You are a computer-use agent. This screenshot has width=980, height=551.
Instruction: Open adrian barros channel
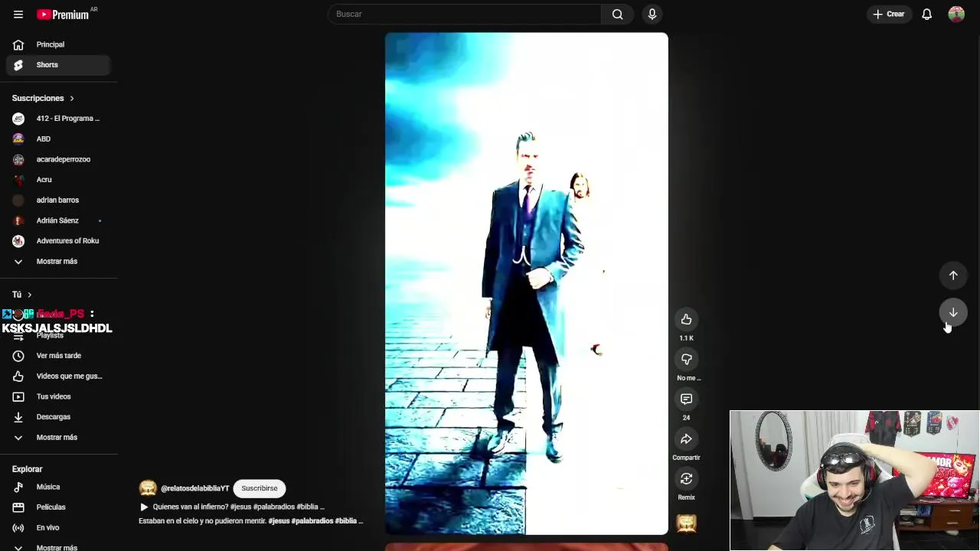click(58, 200)
